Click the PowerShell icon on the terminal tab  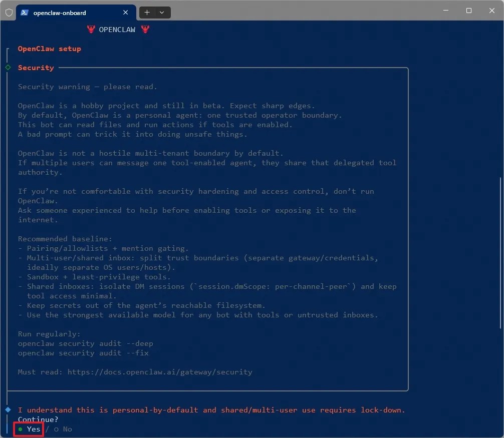click(25, 13)
